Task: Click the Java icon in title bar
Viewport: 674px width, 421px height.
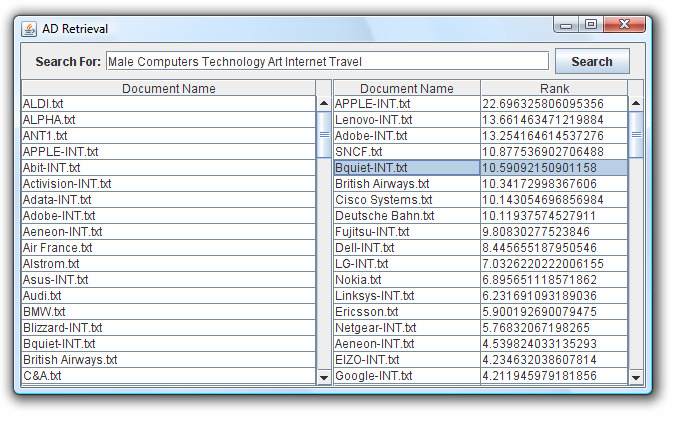Action: point(29,29)
